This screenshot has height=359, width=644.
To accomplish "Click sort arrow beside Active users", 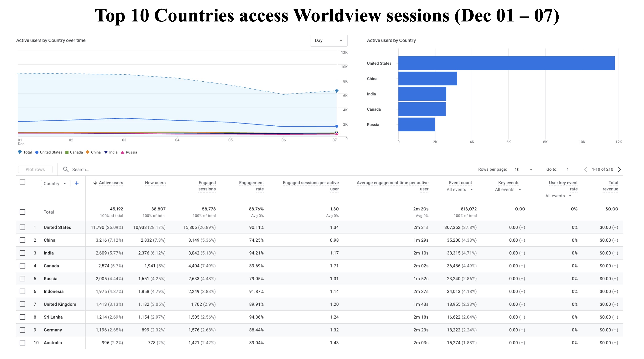I will [x=95, y=183].
